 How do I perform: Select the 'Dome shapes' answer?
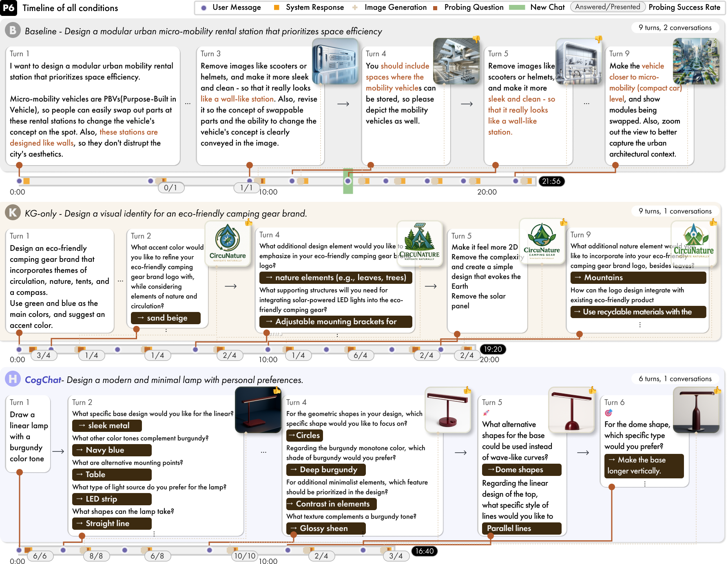[x=522, y=469]
